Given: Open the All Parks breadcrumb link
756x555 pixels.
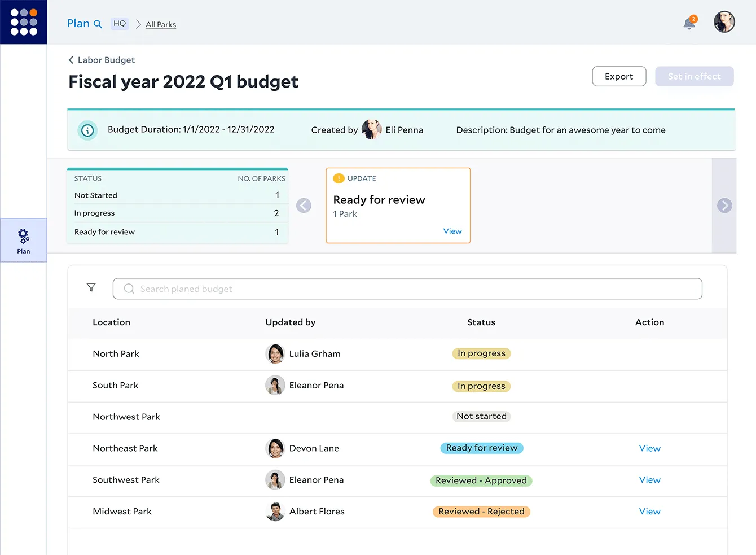Looking at the screenshot, I should tap(161, 24).
